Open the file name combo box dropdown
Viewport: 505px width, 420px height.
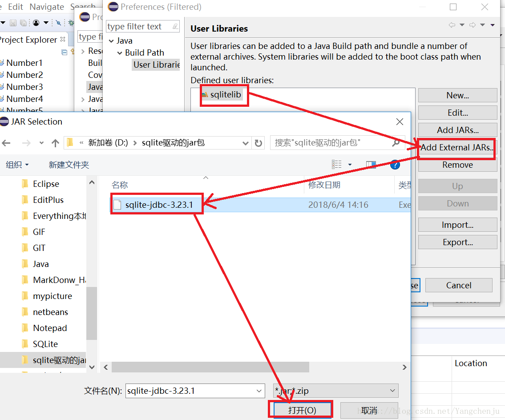coord(259,391)
